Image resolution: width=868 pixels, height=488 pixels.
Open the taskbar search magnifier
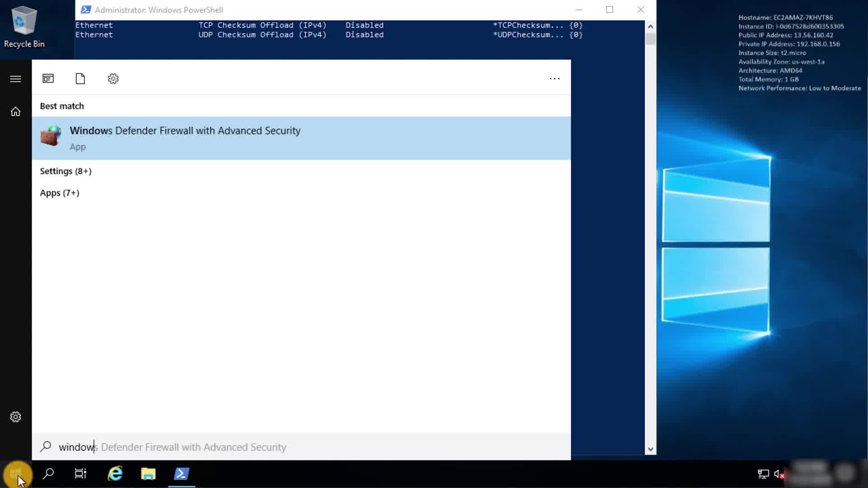[x=48, y=474]
